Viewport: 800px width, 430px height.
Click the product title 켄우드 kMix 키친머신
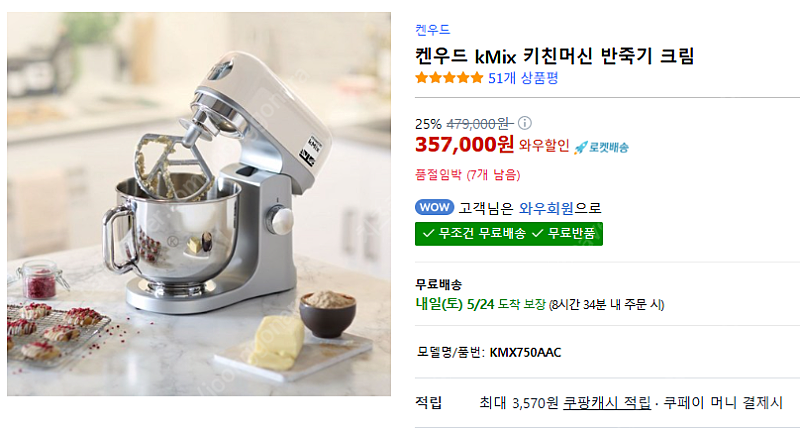click(555, 55)
